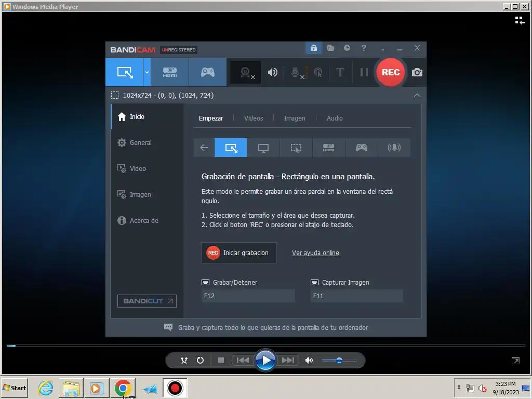Screen dimensions: 532x399
Task: Click the Bandicam lock icon
Action: [313, 48]
